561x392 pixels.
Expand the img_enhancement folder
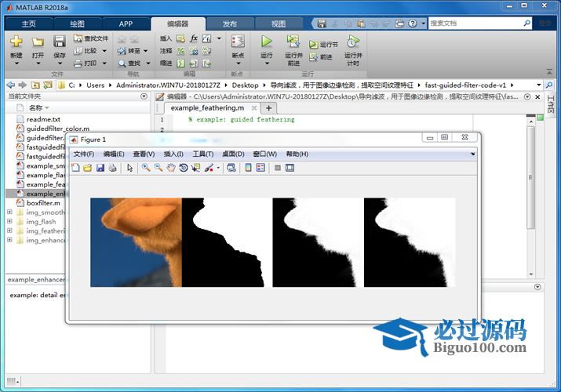point(9,240)
